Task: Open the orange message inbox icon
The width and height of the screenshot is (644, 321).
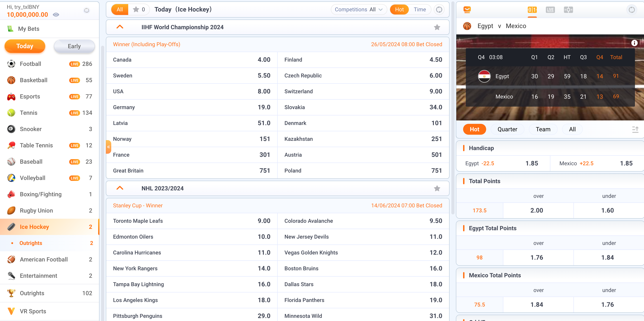Action: [467, 10]
